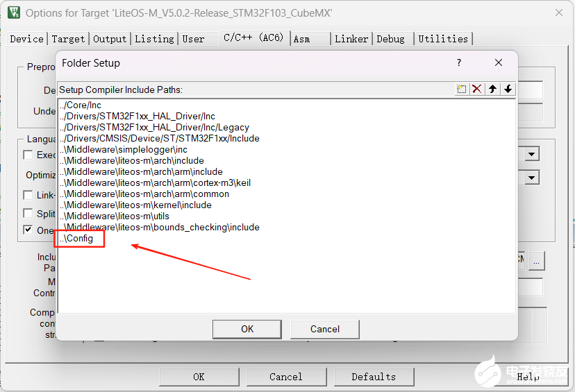
Task: Cancel the Folder Setup dialog
Action: coord(325,329)
